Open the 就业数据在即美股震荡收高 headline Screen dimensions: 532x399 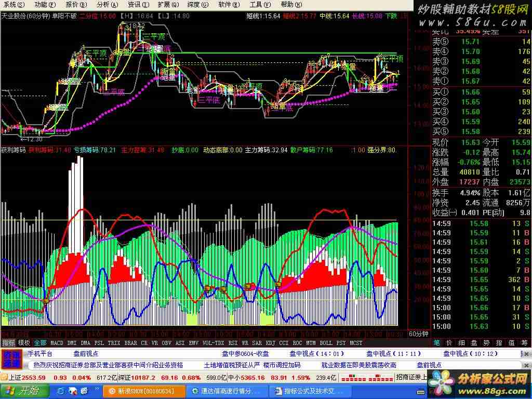(358, 365)
